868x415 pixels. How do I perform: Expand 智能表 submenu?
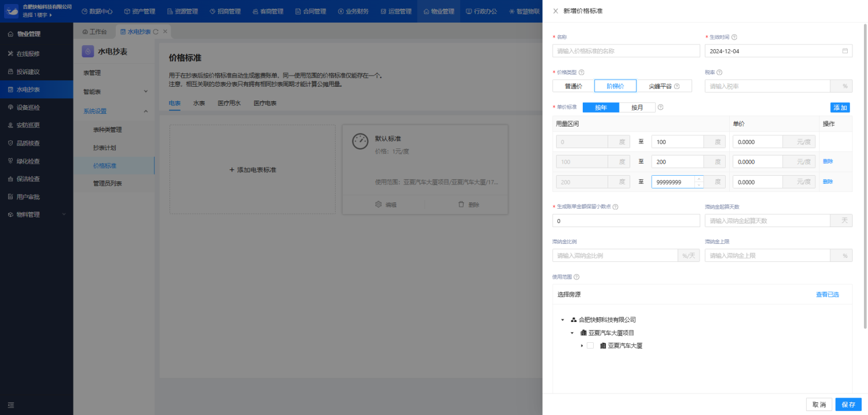pyautogui.click(x=115, y=91)
